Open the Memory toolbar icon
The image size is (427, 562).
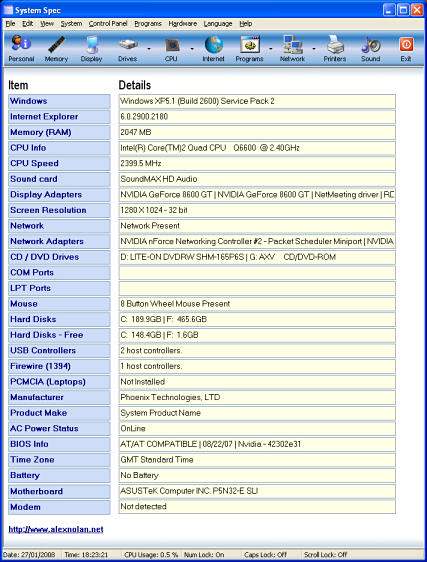[56, 48]
